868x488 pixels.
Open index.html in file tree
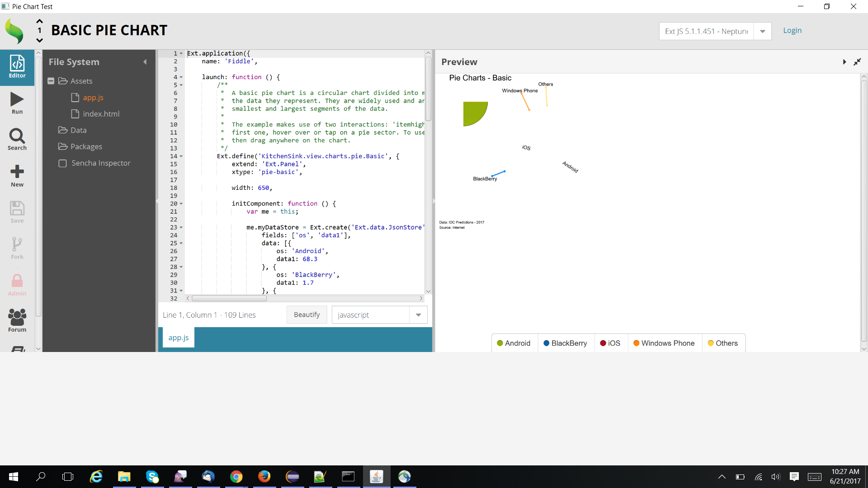[x=101, y=114]
